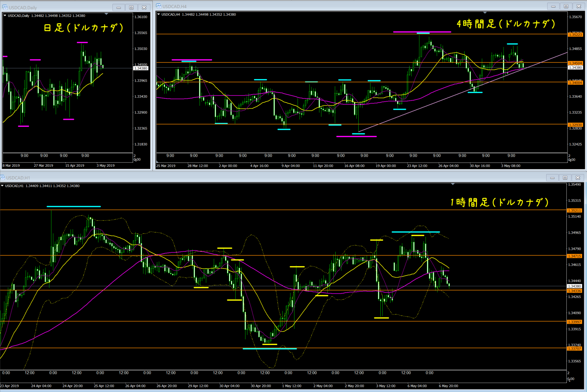Click the 8 Mar 2019 date on Daily axis
This screenshot has height=392, width=587.
[x=11, y=166]
